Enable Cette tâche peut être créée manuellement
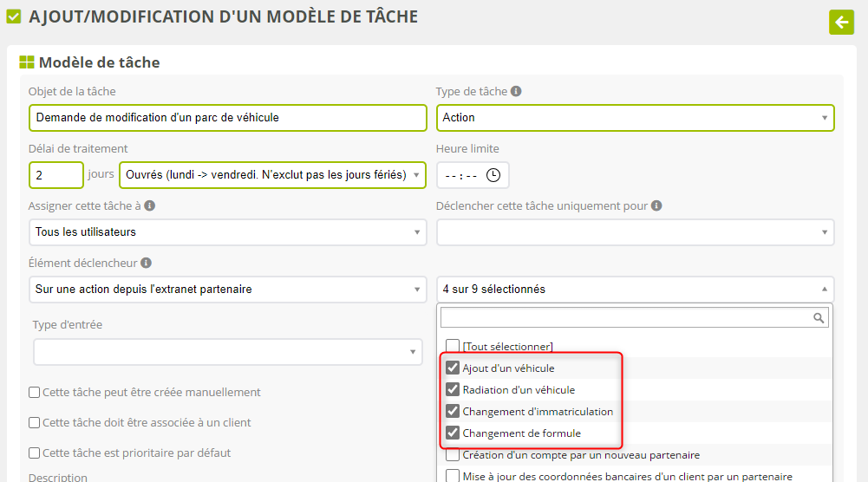 35,393
